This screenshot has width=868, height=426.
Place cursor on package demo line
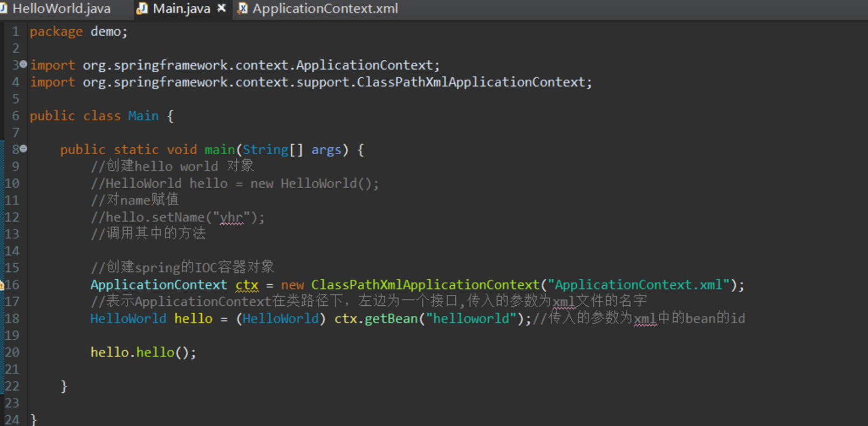[79, 32]
